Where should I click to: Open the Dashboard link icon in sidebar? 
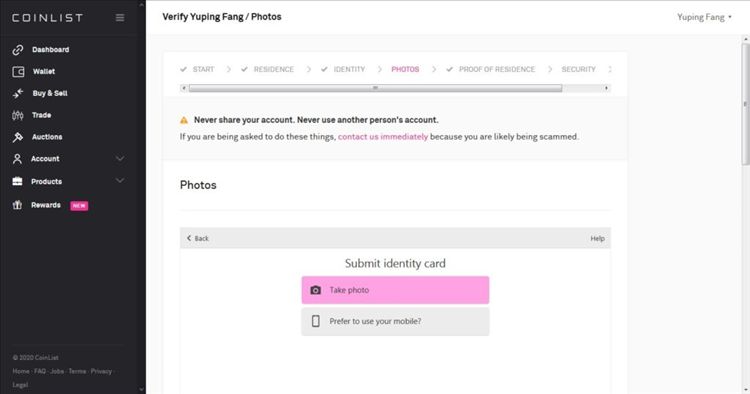pyautogui.click(x=18, y=50)
